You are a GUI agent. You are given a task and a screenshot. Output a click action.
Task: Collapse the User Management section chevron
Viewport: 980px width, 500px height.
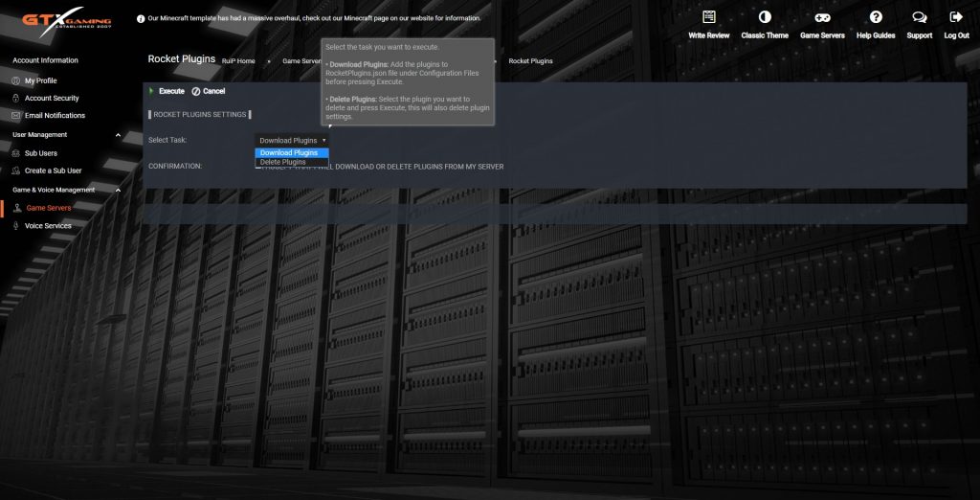[x=118, y=134]
